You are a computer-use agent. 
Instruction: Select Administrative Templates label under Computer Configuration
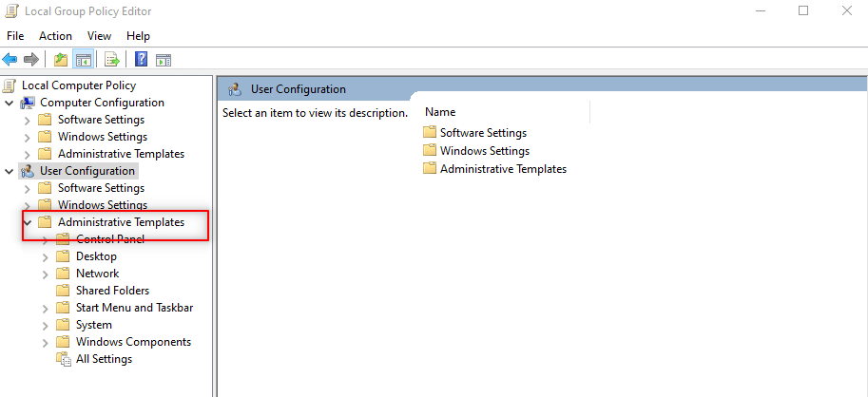(121, 154)
